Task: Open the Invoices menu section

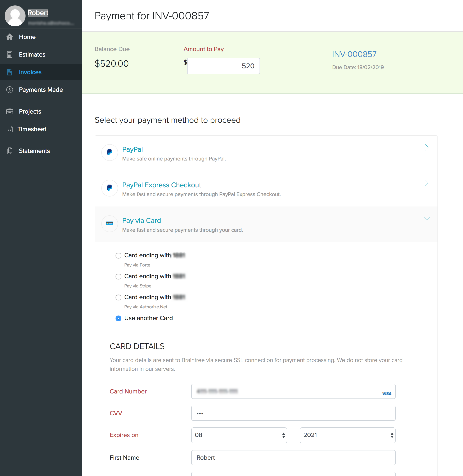Action: [x=30, y=72]
